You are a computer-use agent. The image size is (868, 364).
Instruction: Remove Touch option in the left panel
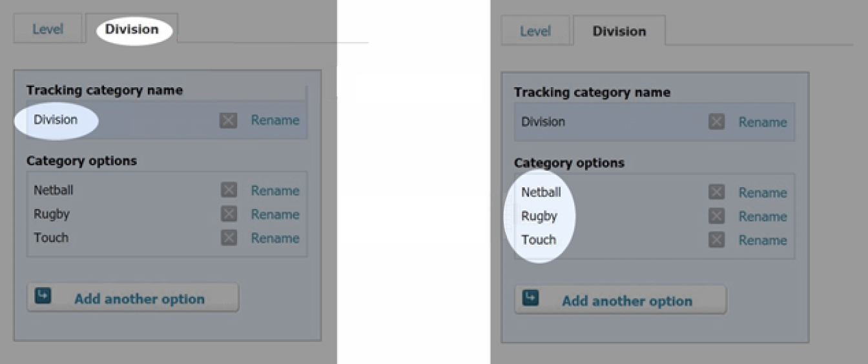click(229, 238)
